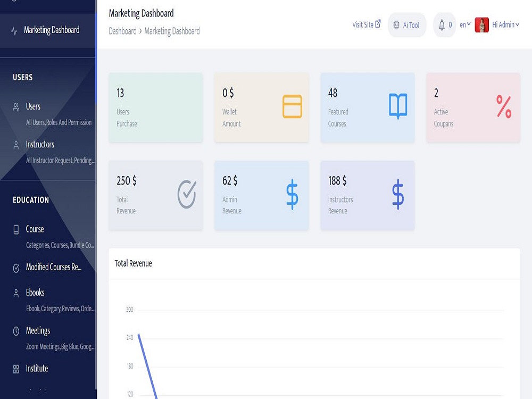Viewport: 532px width, 399px height.
Task: Click the chip icon in Ai Tool
Action: pyautogui.click(x=396, y=25)
